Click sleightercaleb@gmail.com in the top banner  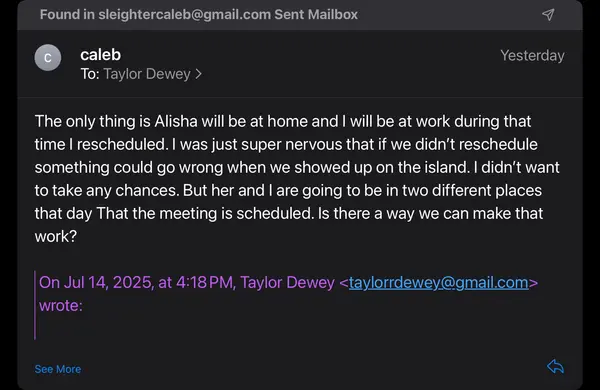[184, 15]
